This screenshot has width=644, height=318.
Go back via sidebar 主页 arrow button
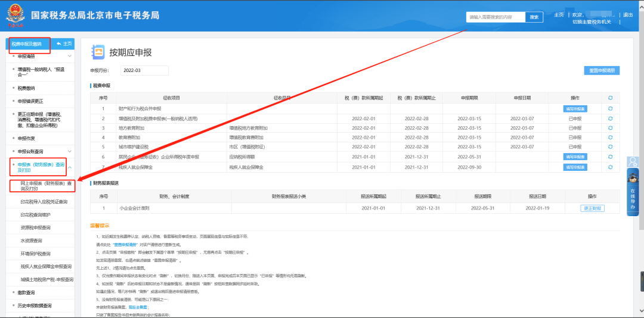pyautogui.click(x=64, y=43)
